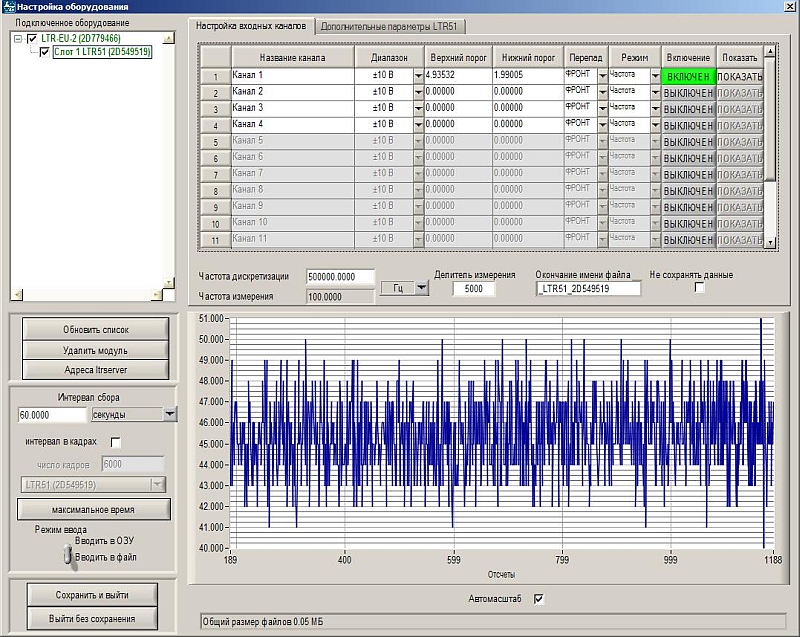Click the channel table's scroll-up arrow
800x637 pixels.
[770, 50]
